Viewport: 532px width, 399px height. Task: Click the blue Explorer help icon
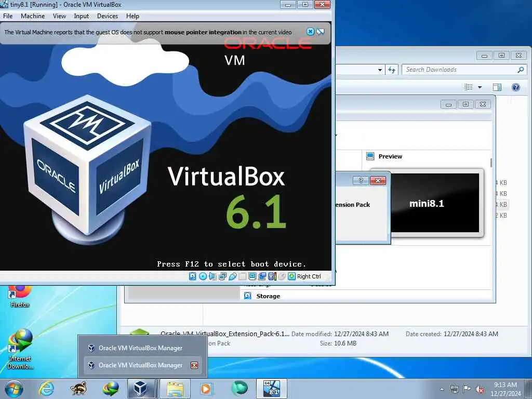point(516,87)
